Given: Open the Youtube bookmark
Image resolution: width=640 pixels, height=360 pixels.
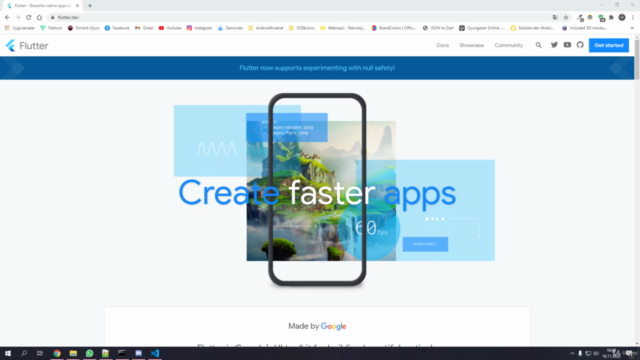Looking at the screenshot, I should [x=170, y=28].
